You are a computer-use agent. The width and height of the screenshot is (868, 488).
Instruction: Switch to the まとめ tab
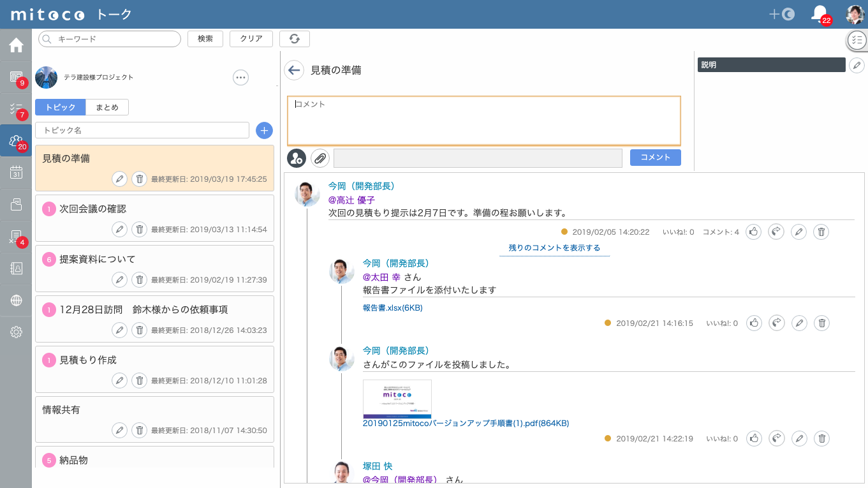[107, 107]
